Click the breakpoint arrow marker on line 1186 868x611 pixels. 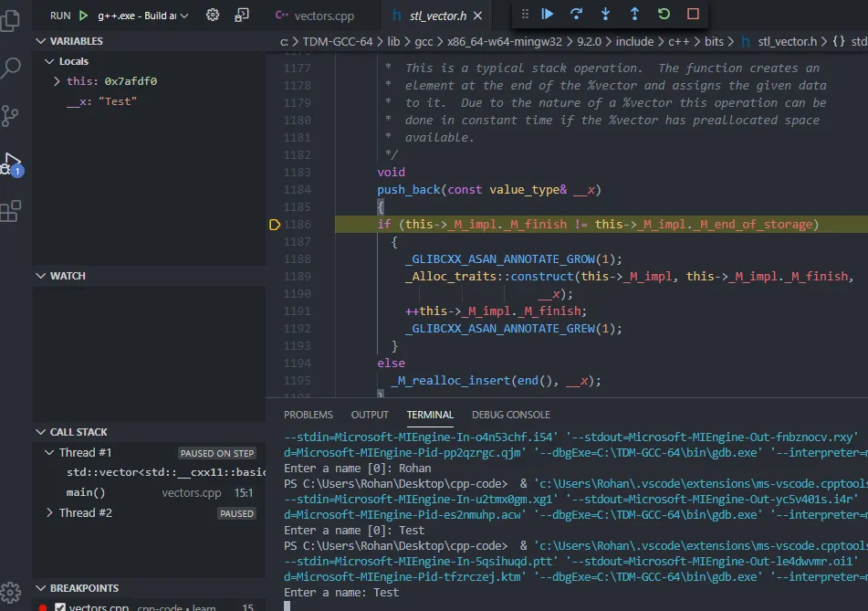tap(275, 225)
